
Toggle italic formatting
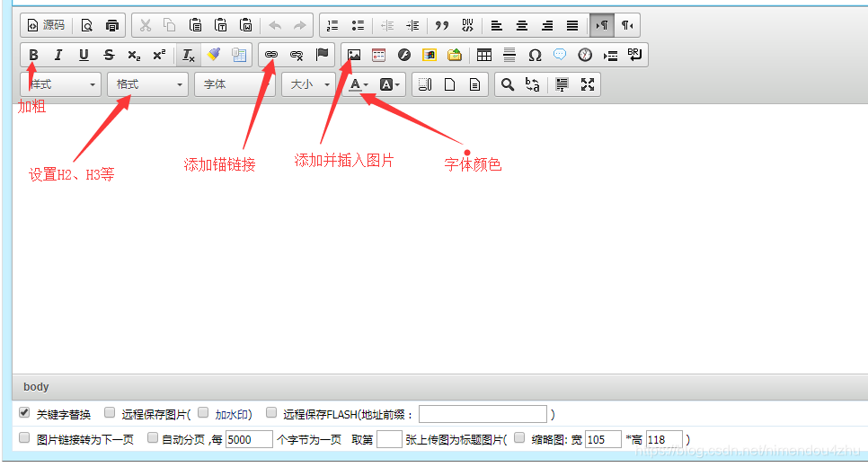(x=58, y=55)
